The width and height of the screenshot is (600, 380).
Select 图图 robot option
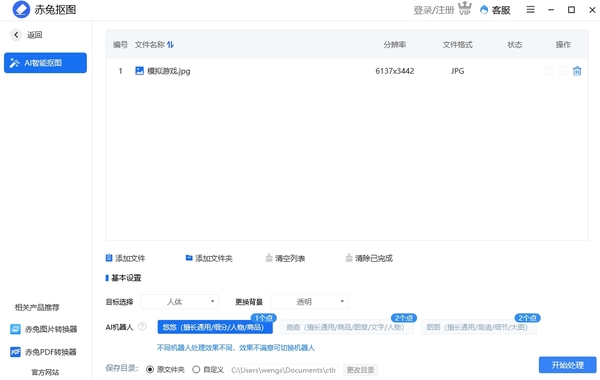pos(479,327)
